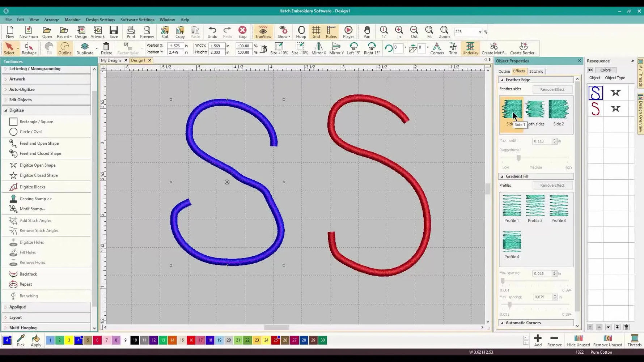Toggle the TrueView display mode
Image resolution: width=644 pixels, height=362 pixels.
click(263, 32)
